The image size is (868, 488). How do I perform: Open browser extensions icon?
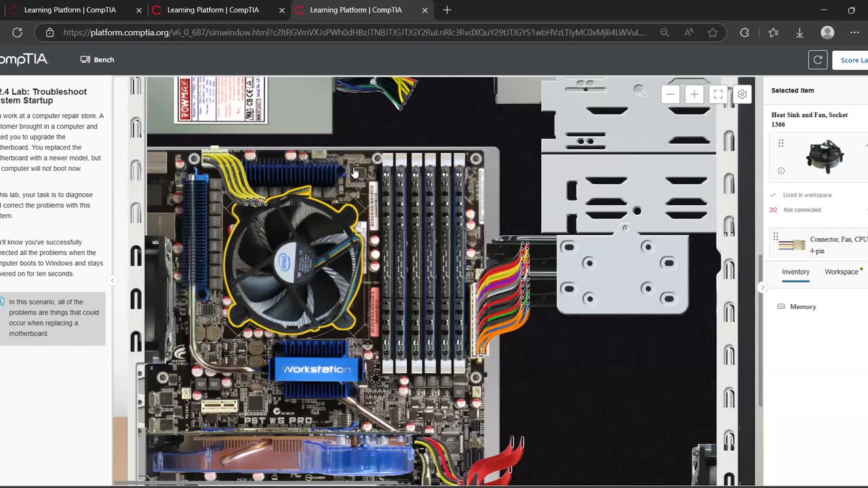[x=745, y=33]
